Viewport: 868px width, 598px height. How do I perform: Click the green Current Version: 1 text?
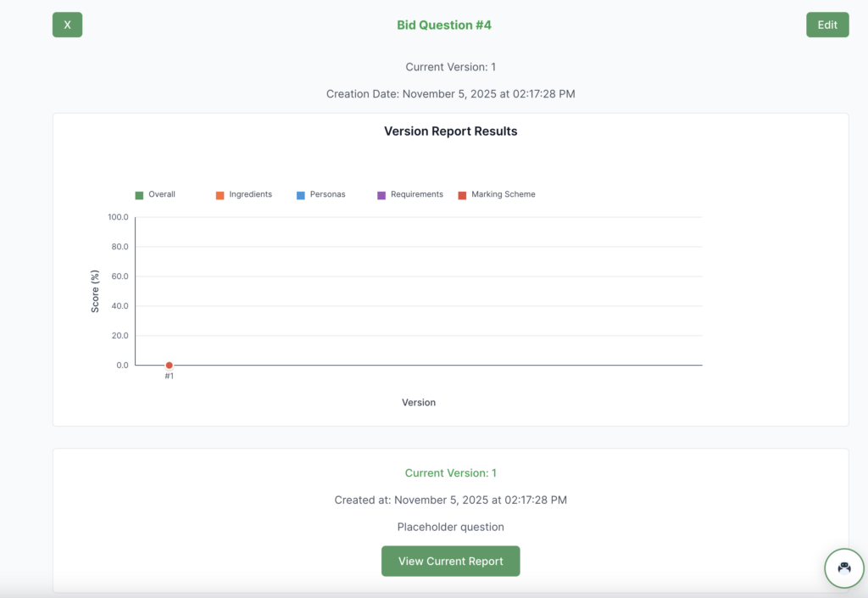[x=450, y=472]
